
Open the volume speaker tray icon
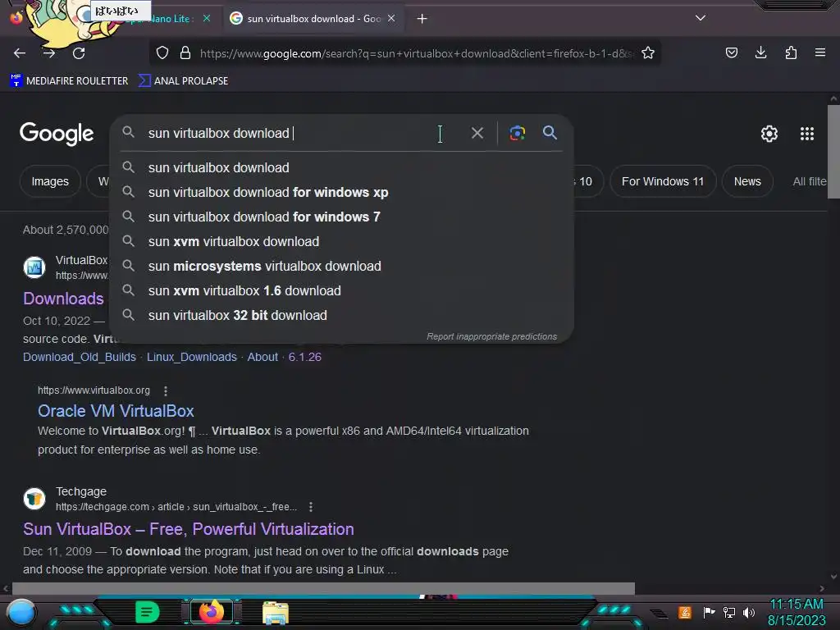[x=748, y=612]
